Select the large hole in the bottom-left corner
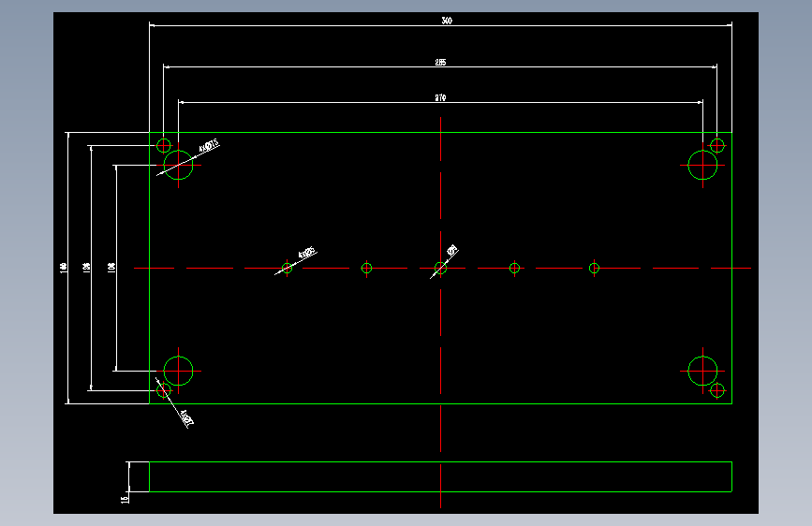This screenshot has width=812, height=526. [x=178, y=371]
